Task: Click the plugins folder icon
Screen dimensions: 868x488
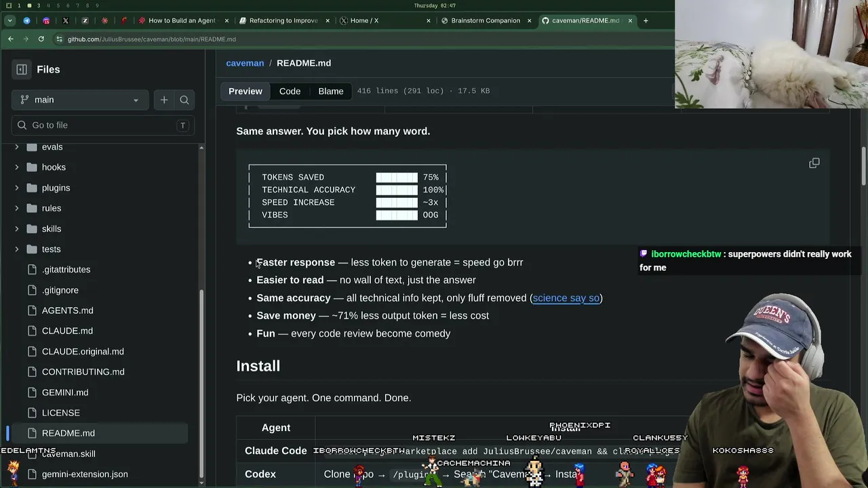Action: (x=32, y=188)
